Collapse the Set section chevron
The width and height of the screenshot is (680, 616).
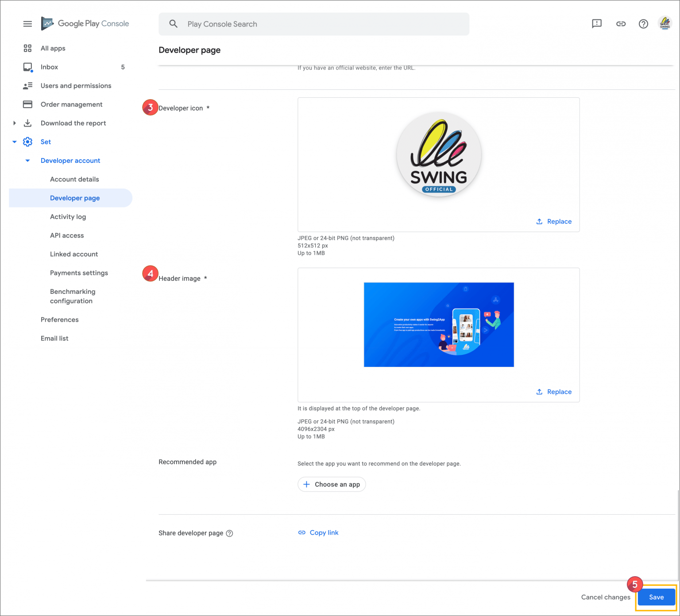[x=14, y=142]
